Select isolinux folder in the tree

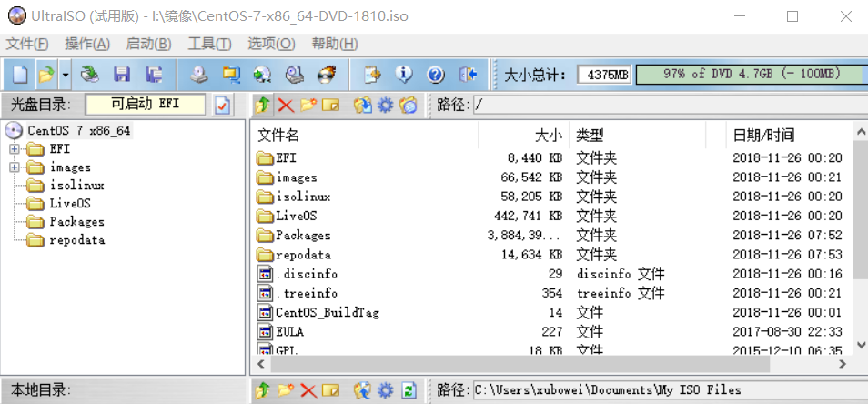(77, 186)
